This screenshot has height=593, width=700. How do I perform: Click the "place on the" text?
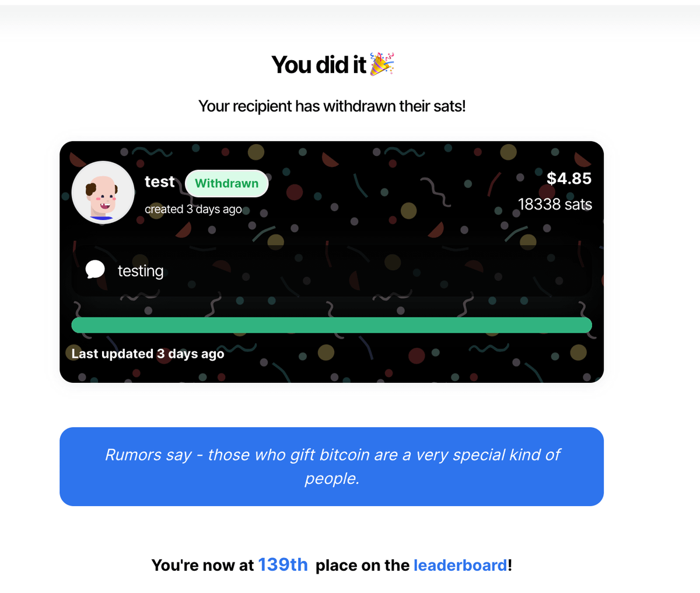362,565
